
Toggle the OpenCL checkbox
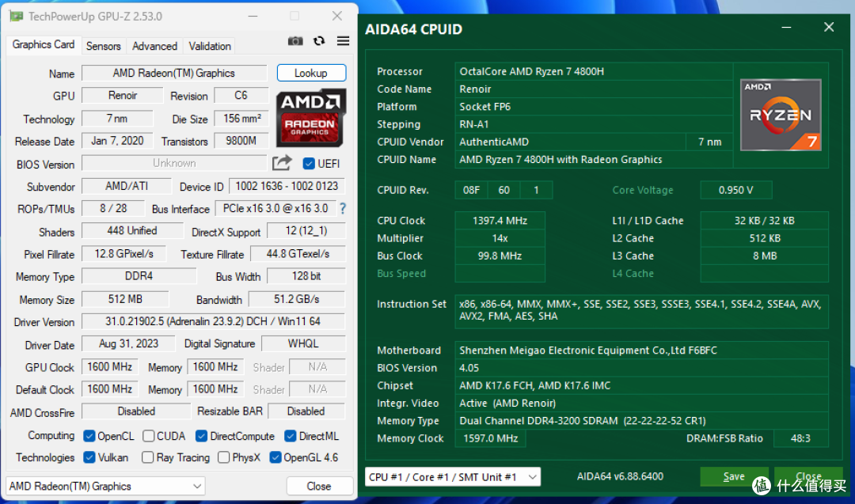coord(89,436)
